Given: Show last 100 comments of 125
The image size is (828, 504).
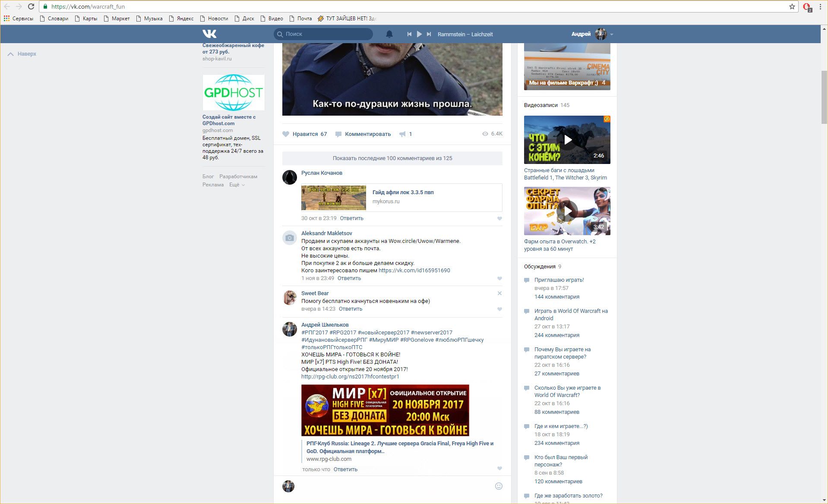Looking at the screenshot, I should [x=392, y=158].
